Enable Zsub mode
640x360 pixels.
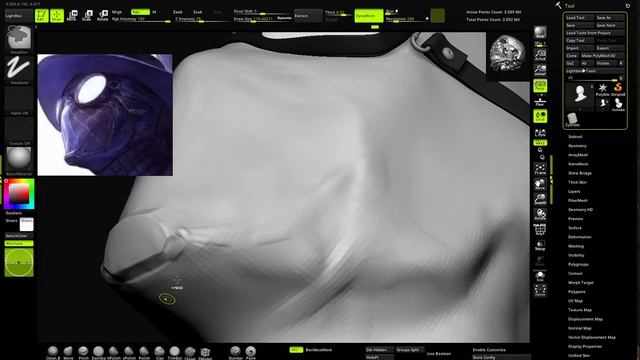pos(198,12)
